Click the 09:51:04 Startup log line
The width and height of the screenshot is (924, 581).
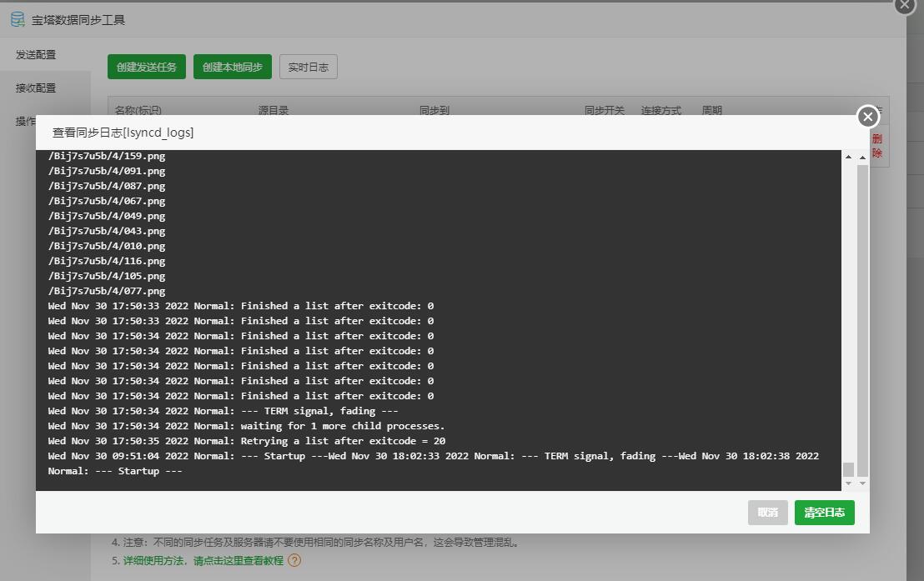433,456
